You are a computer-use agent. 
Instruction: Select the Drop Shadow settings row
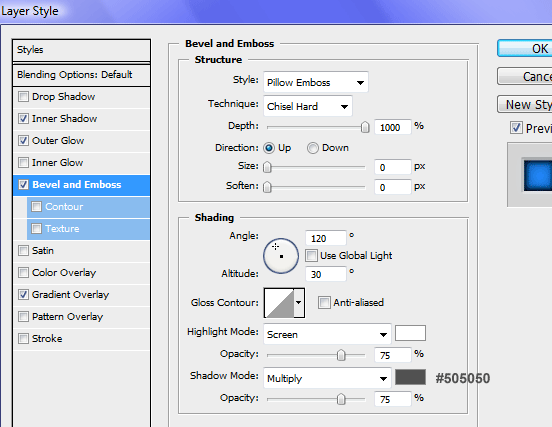[x=81, y=97]
